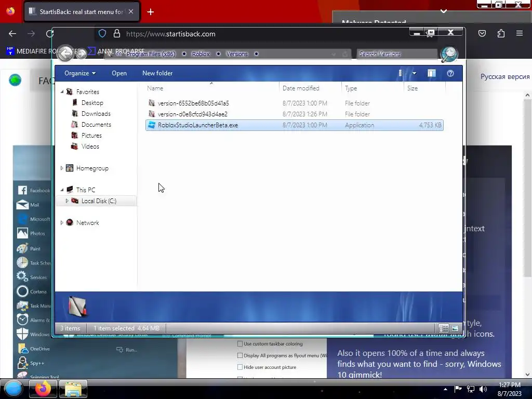Open Desktop in Favorites
Image resolution: width=532 pixels, height=399 pixels.
click(x=92, y=103)
